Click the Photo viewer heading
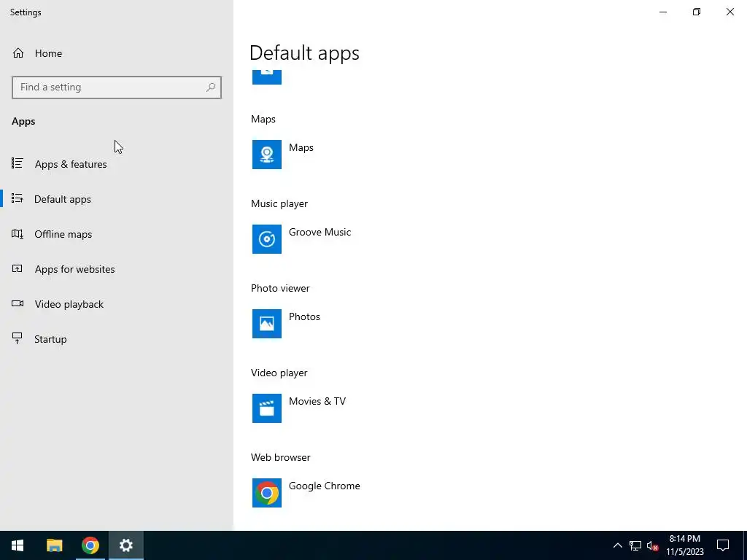Viewport: 747px width, 560px height. click(x=280, y=288)
